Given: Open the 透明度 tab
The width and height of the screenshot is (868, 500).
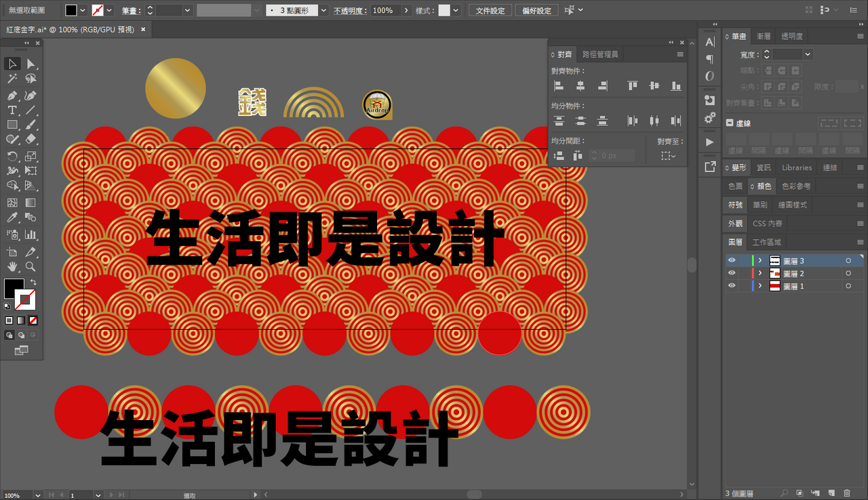Looking at the screenshot, I should tap(792, 37).
